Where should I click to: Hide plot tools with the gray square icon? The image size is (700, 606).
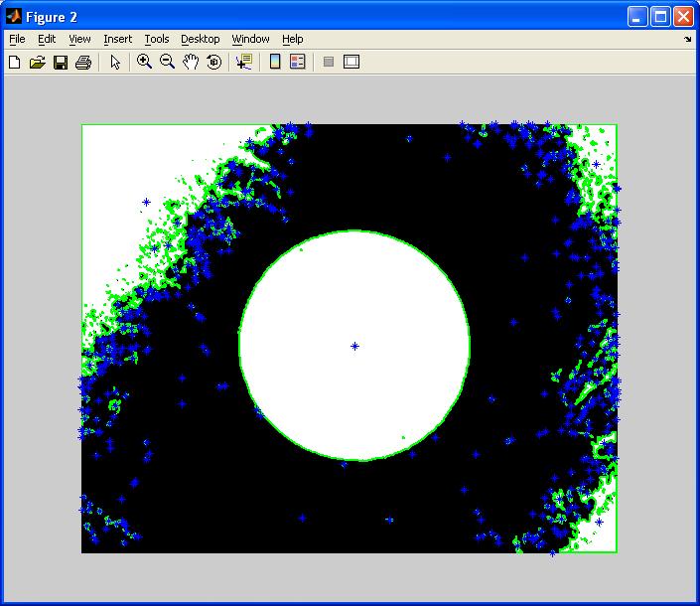tap(328, 62)
